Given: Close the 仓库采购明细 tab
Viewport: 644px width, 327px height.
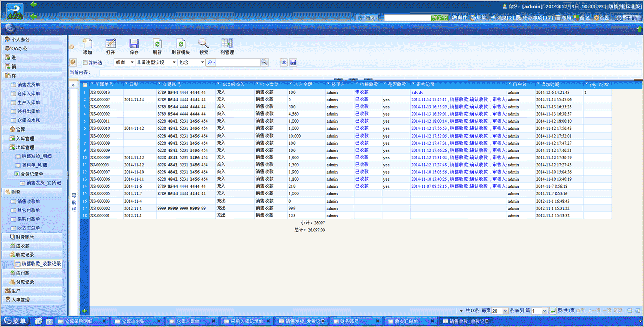Looking at the screenshot, I should [104, 321].
